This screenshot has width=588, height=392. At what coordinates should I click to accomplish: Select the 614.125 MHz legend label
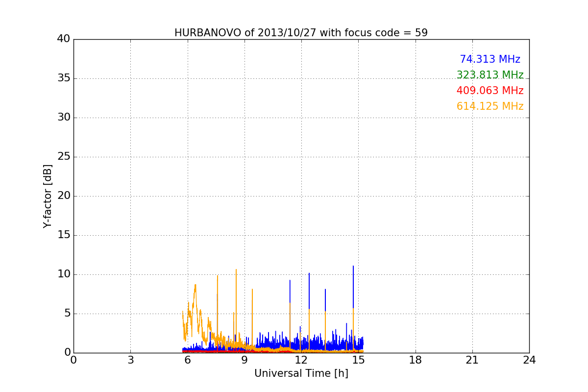point(490,106)
